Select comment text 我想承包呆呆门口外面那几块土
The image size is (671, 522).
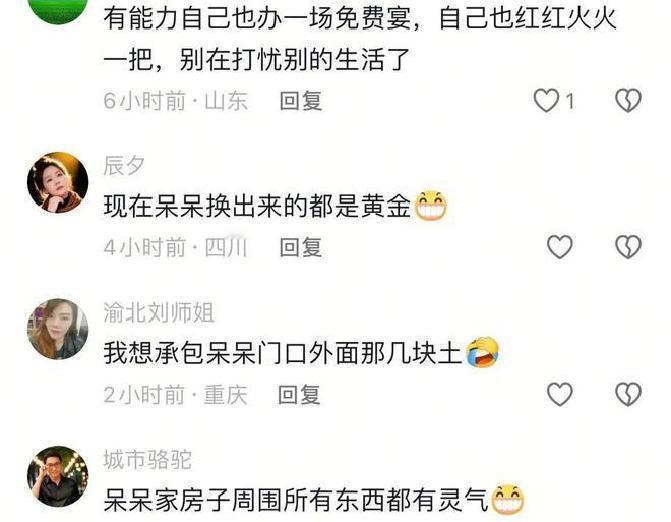click(x=283, y=353)
